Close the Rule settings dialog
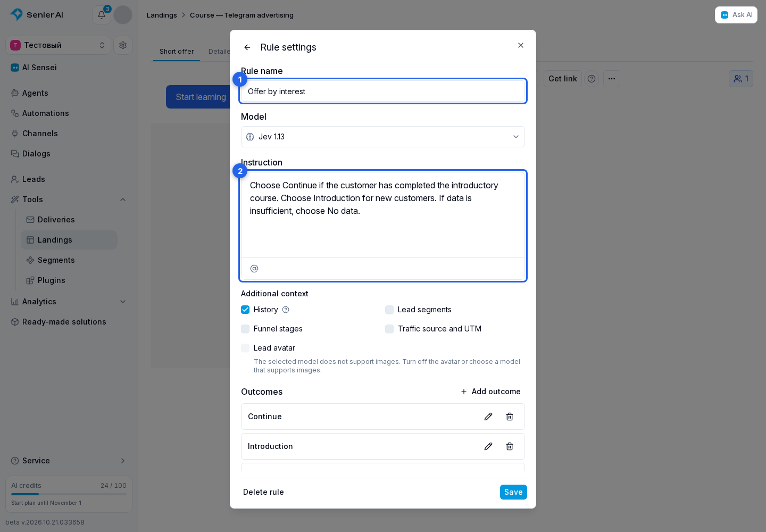The width and height of the screenshot is (766, 532). (521, 45)
